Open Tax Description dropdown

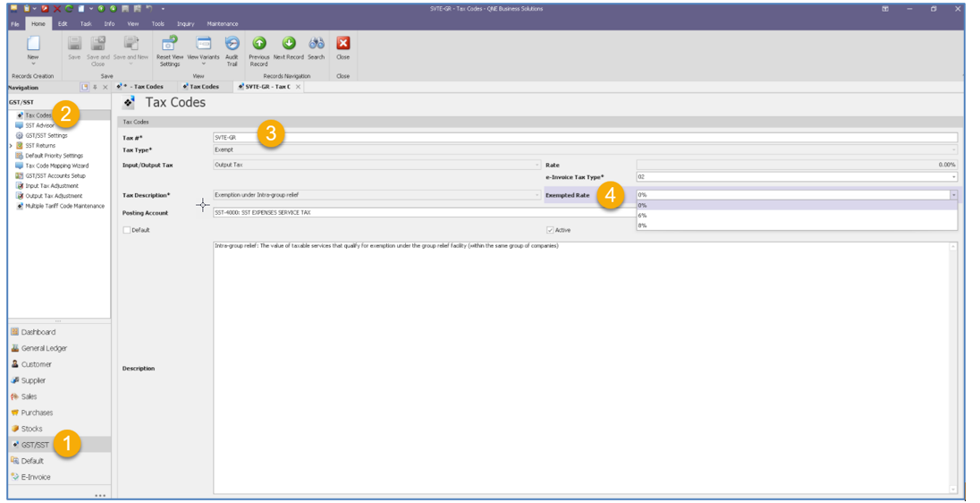[536, 195]
